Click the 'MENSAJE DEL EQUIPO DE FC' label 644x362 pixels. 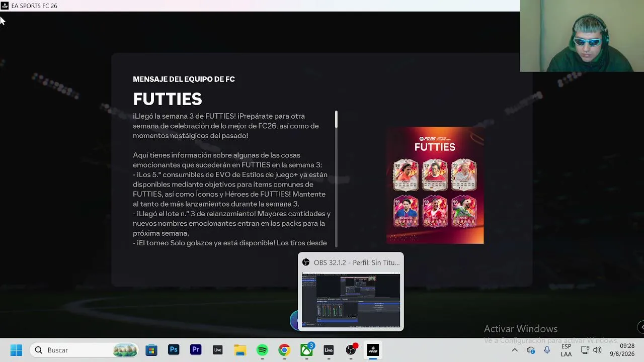click(184, 79)
